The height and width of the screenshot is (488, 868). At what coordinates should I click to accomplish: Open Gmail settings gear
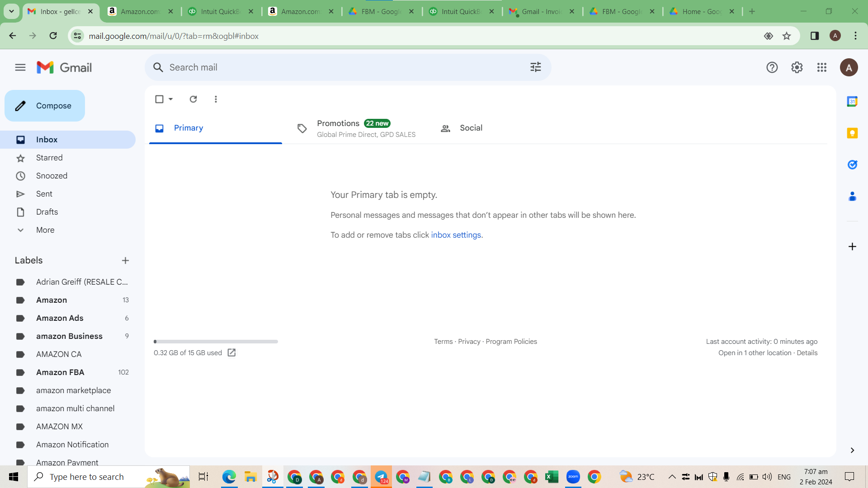click(797, 67)
